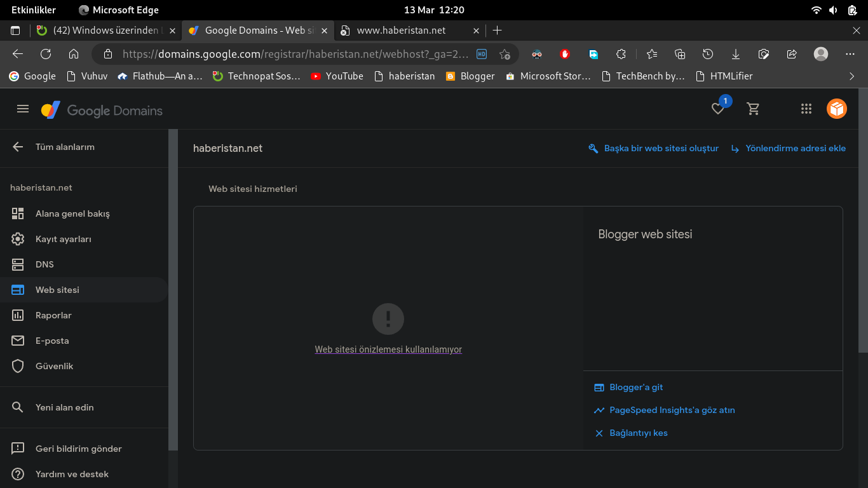Open browser History
Viewport: 868px width, 488px height.
click(x=708, y=54)
